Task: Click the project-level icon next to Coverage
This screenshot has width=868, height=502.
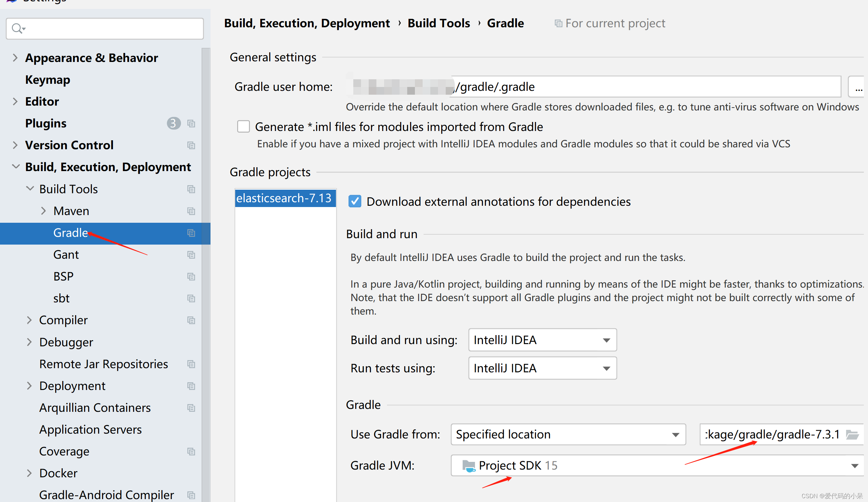Action: coord(191,451)
